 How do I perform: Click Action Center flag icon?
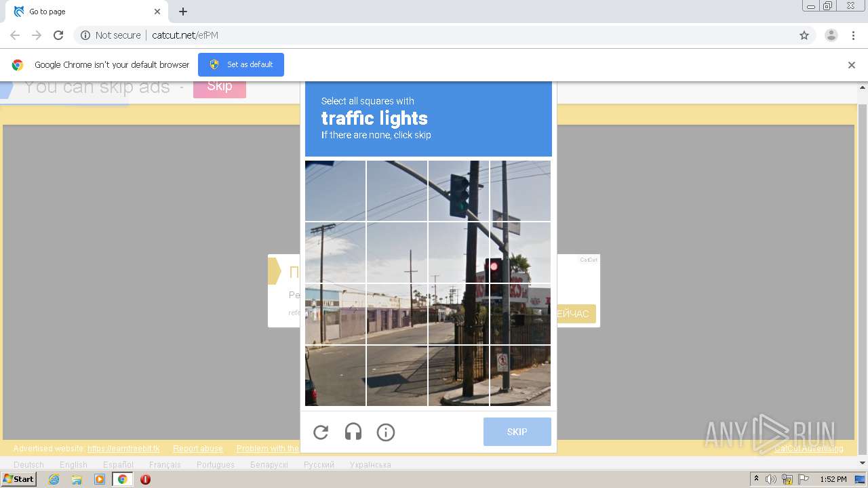pyautogui.click(x=804, y=479)
